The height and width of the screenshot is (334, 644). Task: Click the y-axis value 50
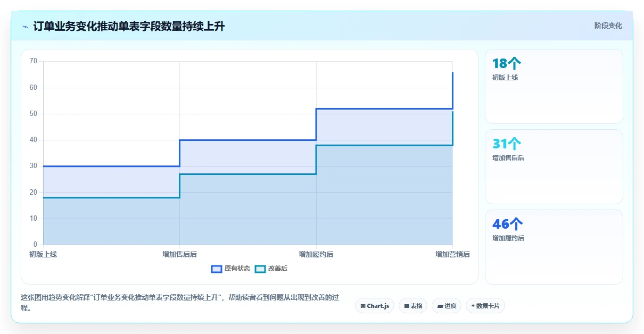33,114
